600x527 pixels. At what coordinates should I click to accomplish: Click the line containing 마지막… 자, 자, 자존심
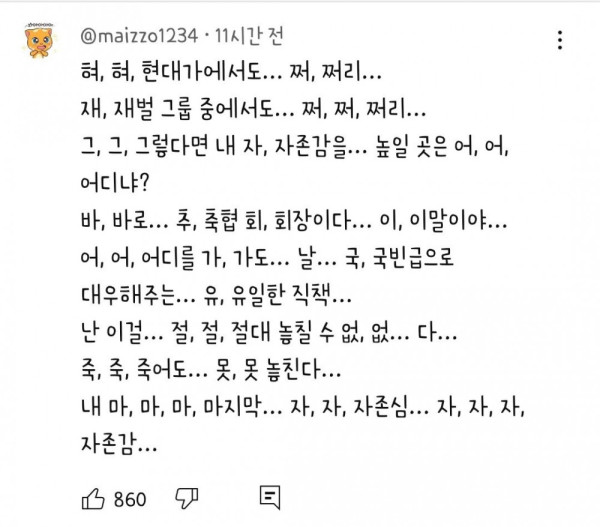pyautogui.click(x=303, y=406)
